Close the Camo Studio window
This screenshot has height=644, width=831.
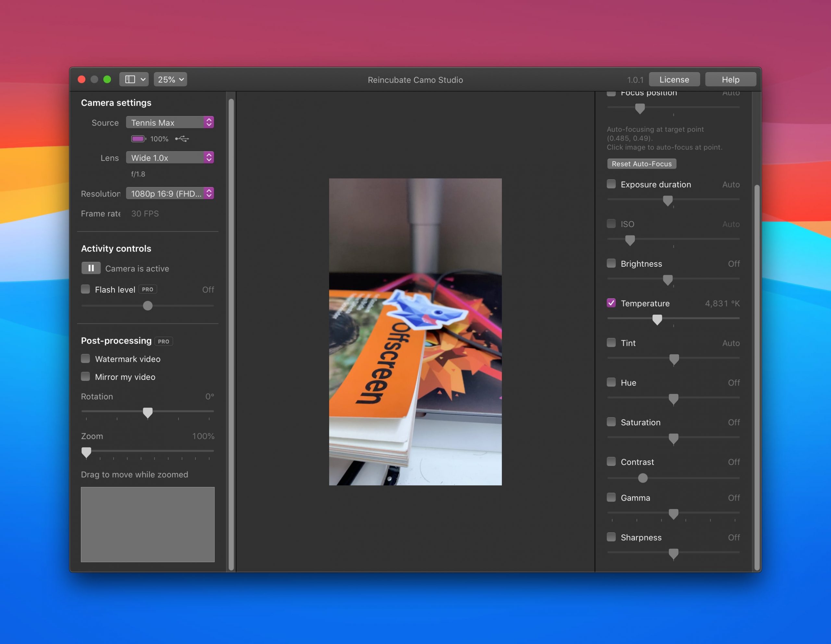(x=81, y=79)
